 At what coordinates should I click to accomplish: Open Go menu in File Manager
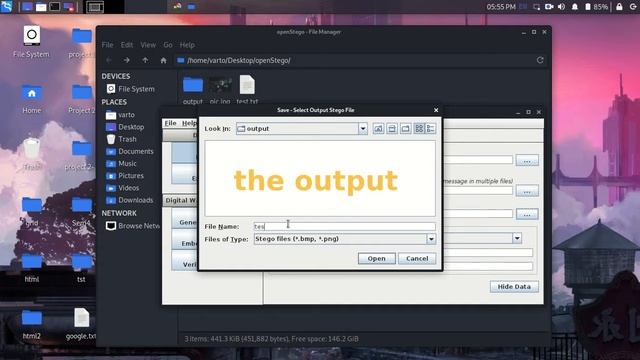pos(168,45)
